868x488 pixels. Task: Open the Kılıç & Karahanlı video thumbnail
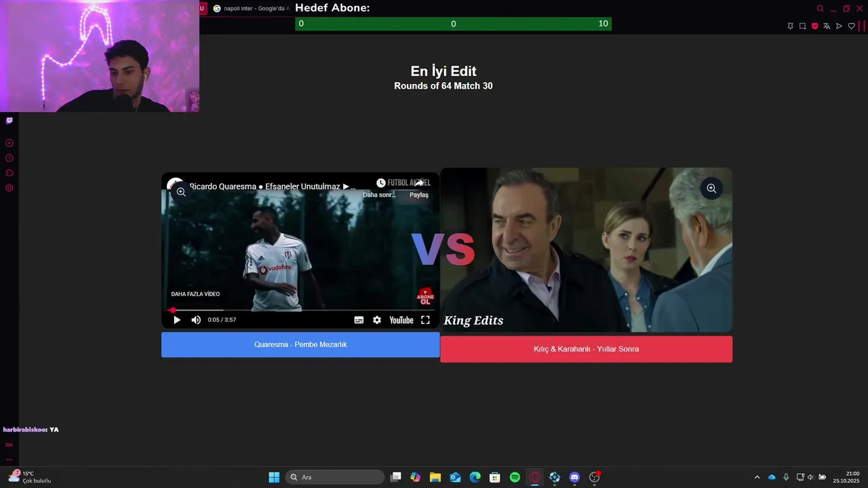[x=586, y=250]
